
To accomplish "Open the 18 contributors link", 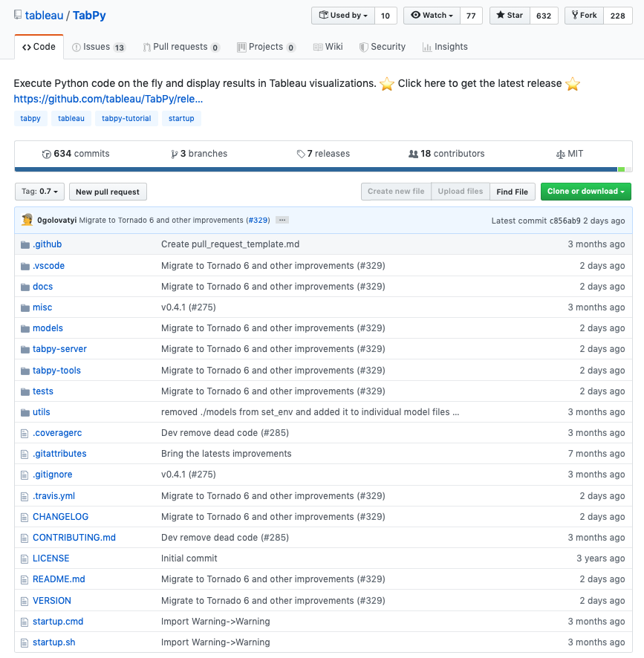I will [446, 154].
